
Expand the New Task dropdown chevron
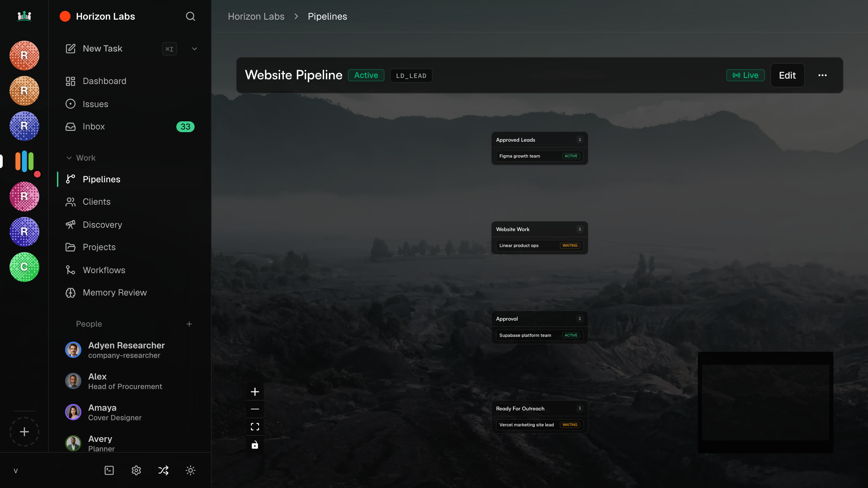pos(195,49)
